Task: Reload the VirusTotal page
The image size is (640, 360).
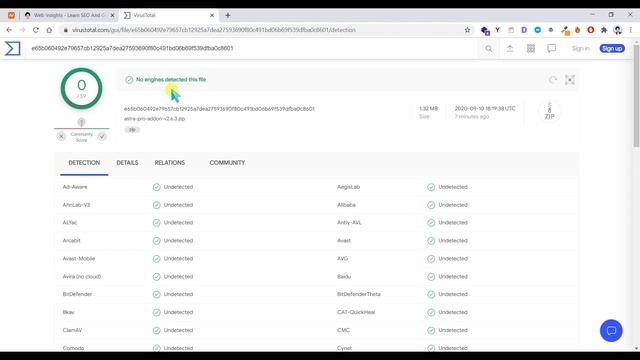Action: (x=36, y=30)
